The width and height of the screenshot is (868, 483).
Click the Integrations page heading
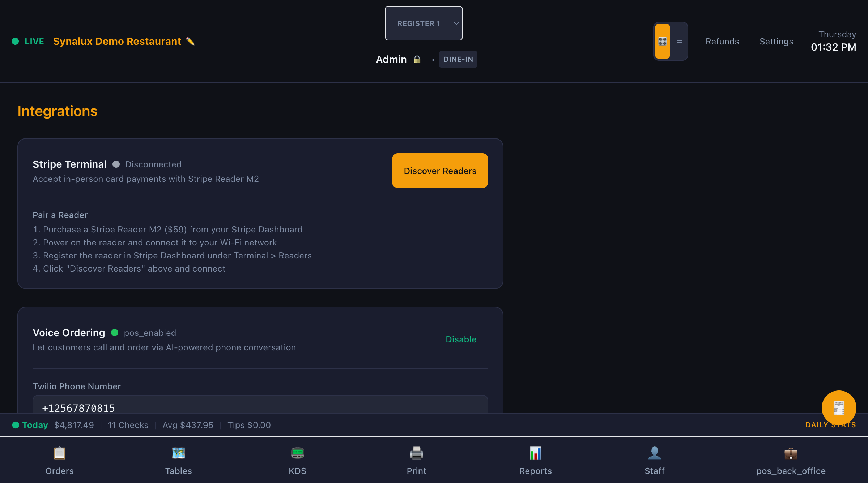[x=58, y=111]
